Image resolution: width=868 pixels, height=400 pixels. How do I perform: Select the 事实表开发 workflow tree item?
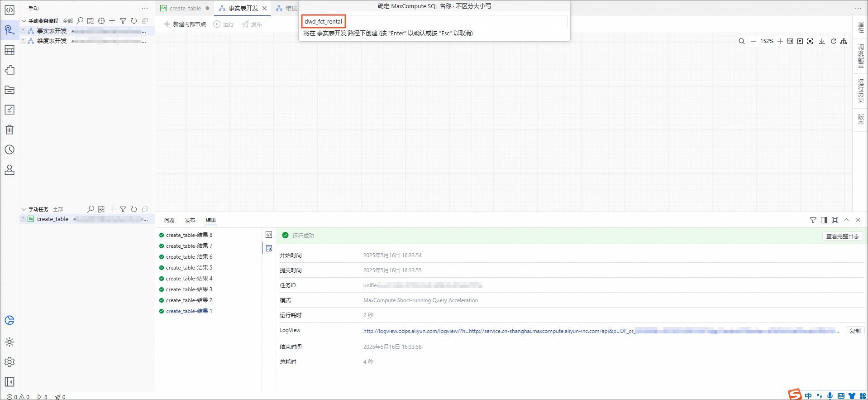tap(87, 31)
